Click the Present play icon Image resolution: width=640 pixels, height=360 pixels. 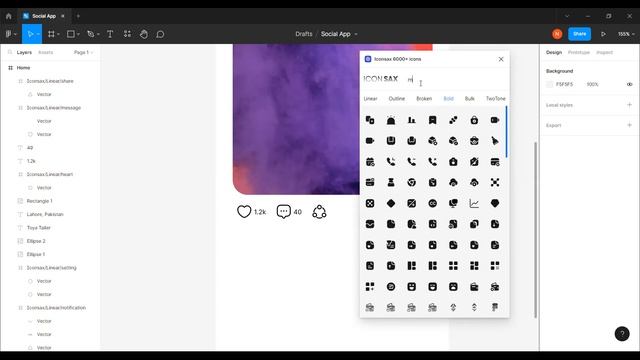pos(603,34)
